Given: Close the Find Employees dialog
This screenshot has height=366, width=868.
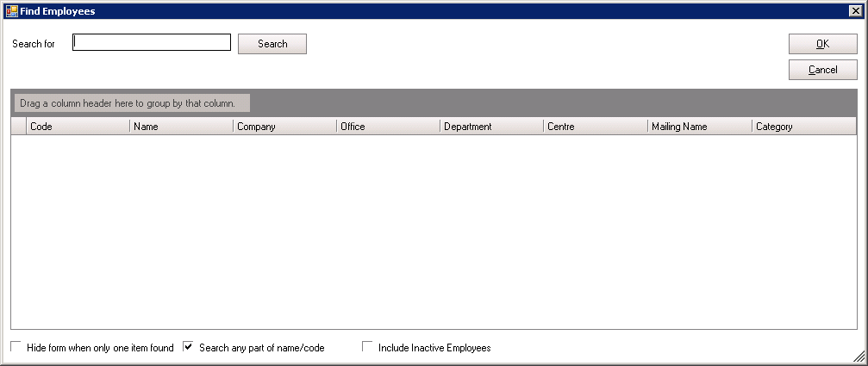Looking at the screenshot, I should [855, 11].
